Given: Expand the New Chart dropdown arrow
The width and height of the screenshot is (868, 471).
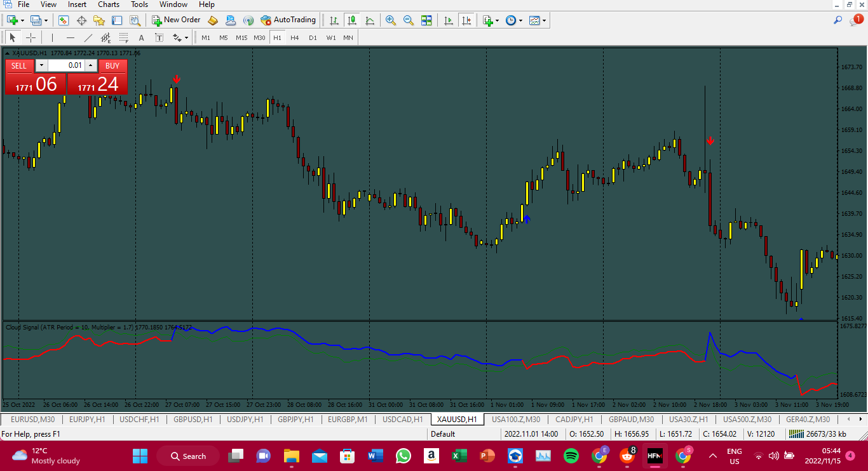Looking at the screenshot, I should point(22,20).
